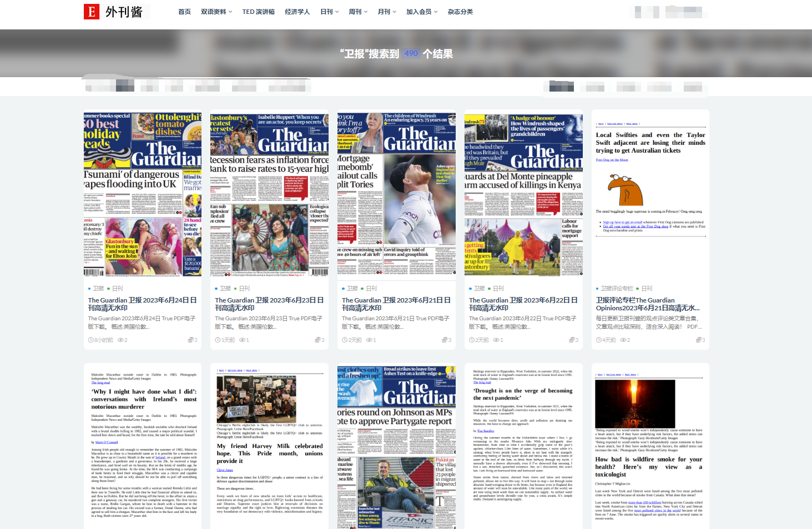Viewport: 812px width, 529px height.
Task: Click the 4天前 timestamp
Action: point(609,340)
